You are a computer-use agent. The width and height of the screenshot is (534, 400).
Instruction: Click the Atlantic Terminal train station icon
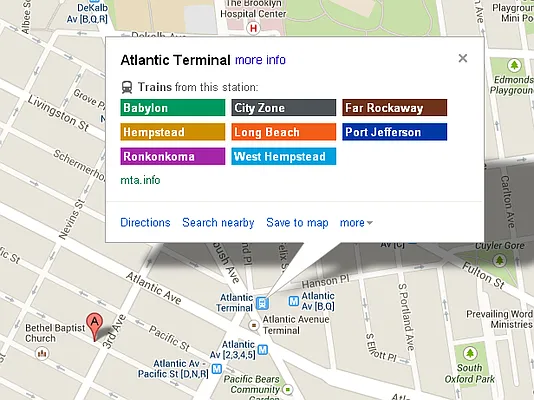[x=262, y=303]
